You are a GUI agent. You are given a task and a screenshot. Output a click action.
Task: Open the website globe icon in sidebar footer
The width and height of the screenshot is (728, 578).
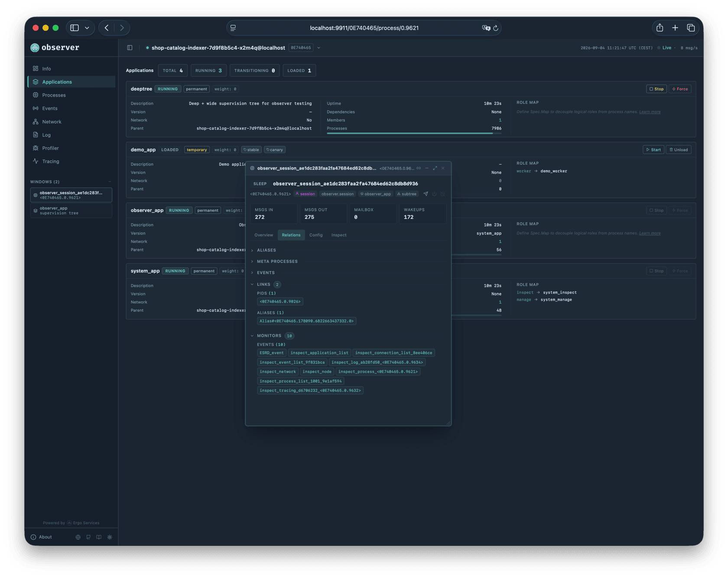[x=78, y=537]
